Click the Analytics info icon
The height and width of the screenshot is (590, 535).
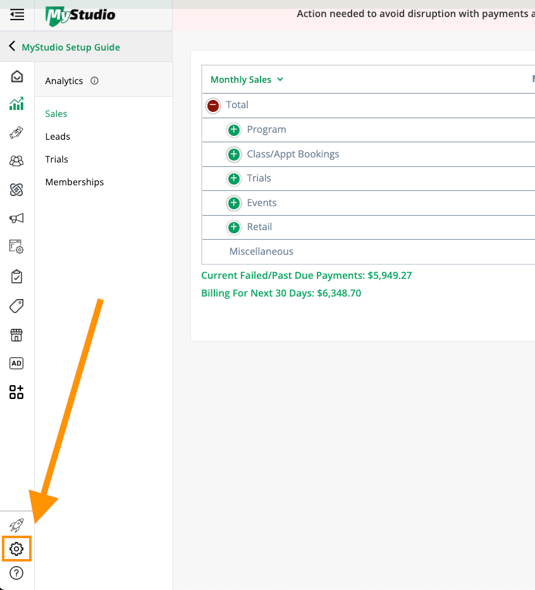click(x=94, y=81)
